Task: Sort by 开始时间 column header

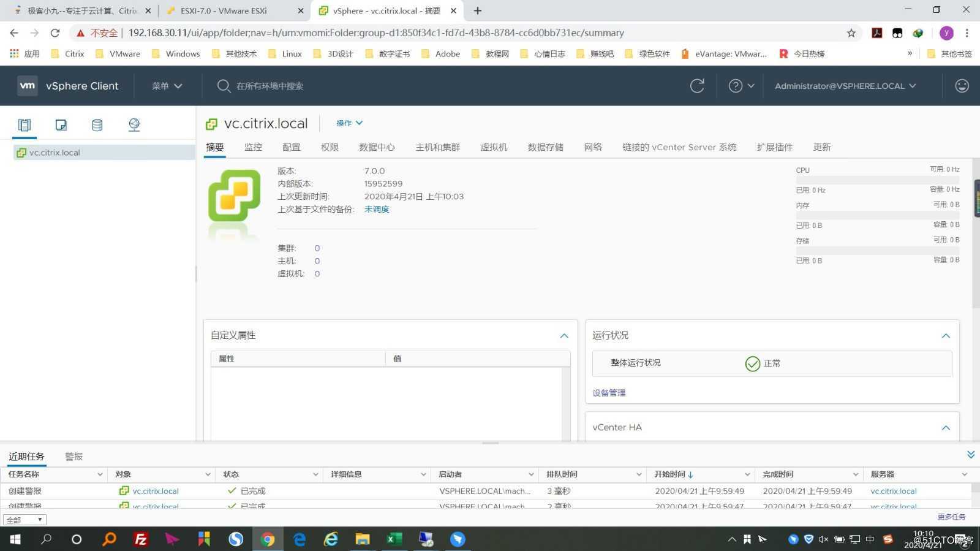Action: point(674,474)
